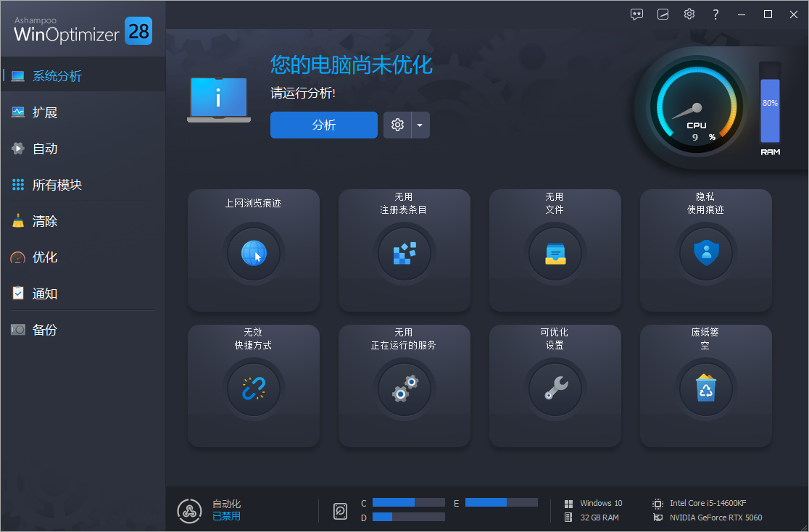Click the RAM 80% usage bar

click(x=770, y=103)
